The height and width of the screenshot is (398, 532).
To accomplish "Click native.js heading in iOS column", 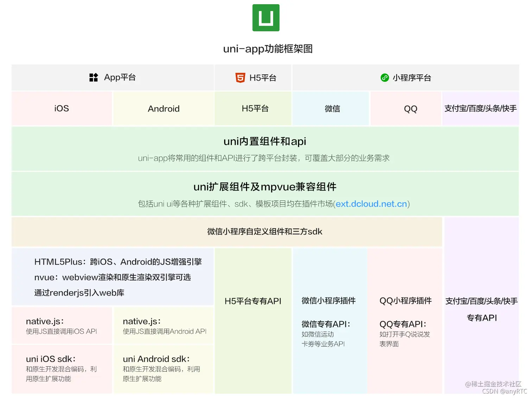I will click(x=45, y=321).
